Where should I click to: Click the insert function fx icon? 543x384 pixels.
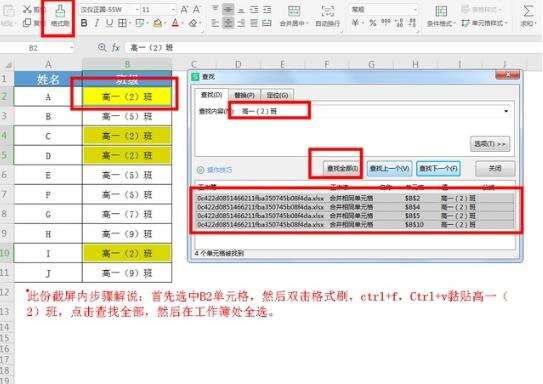[x=116, y=47]
